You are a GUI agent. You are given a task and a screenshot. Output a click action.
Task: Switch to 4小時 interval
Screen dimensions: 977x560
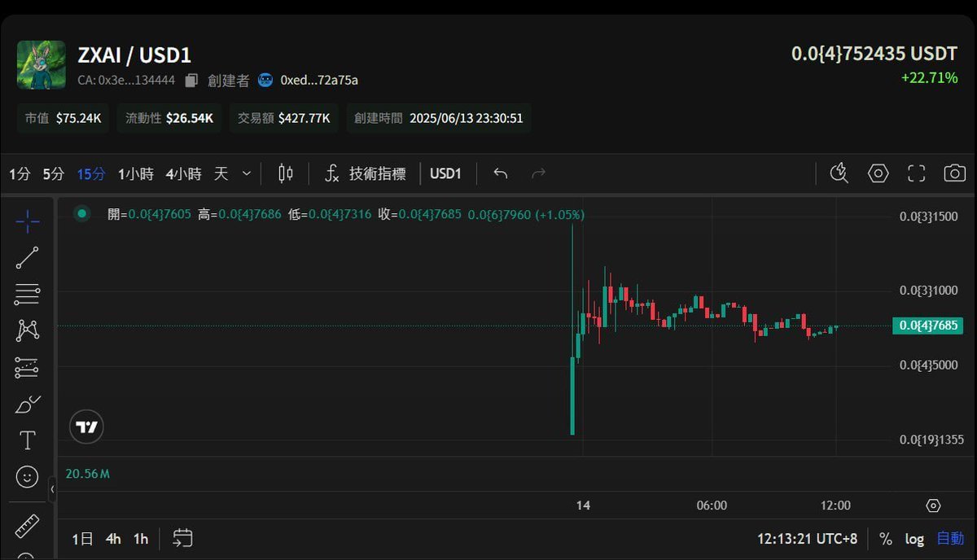click(184, 173)
